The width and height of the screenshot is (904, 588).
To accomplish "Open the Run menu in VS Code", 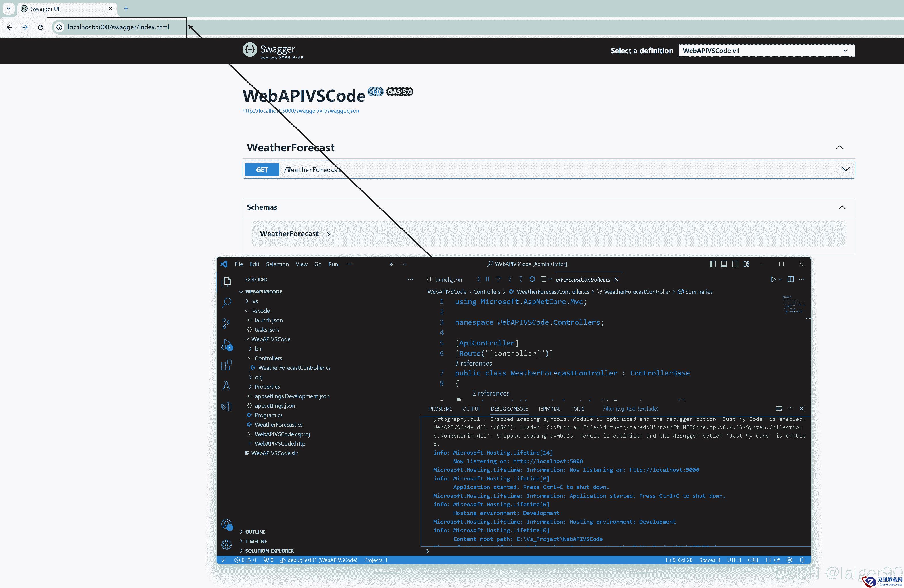I will pyautogui.click(x=333, y=264).
